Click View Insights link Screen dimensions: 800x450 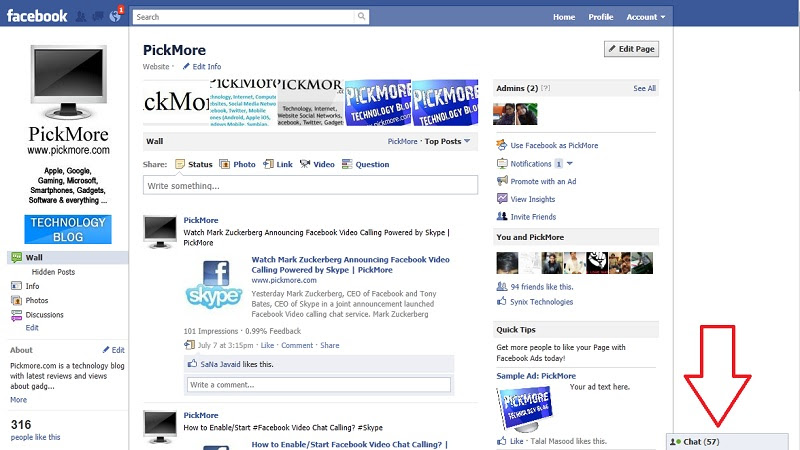pos(533,199)
